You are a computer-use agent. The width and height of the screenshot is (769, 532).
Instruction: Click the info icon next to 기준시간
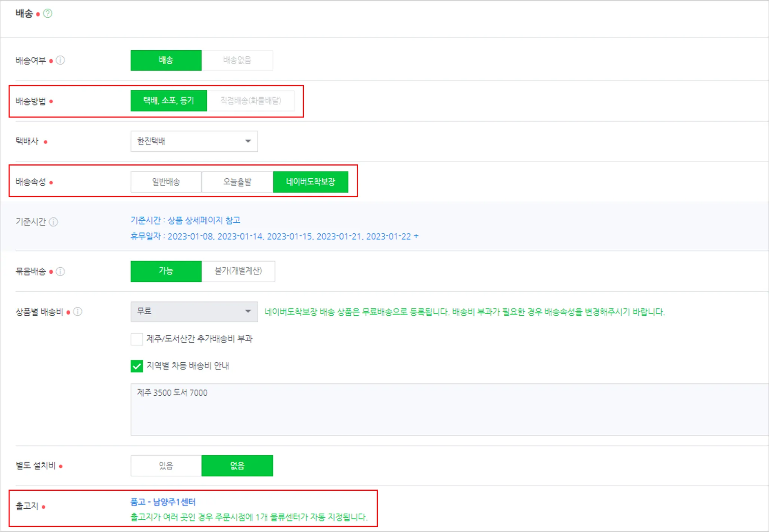tap(54, 222)
